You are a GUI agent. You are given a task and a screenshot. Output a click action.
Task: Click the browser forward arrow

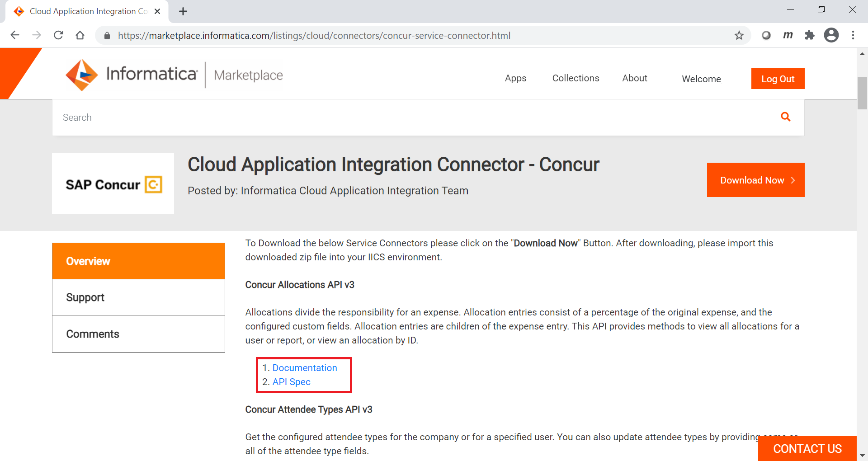[37, 35]
